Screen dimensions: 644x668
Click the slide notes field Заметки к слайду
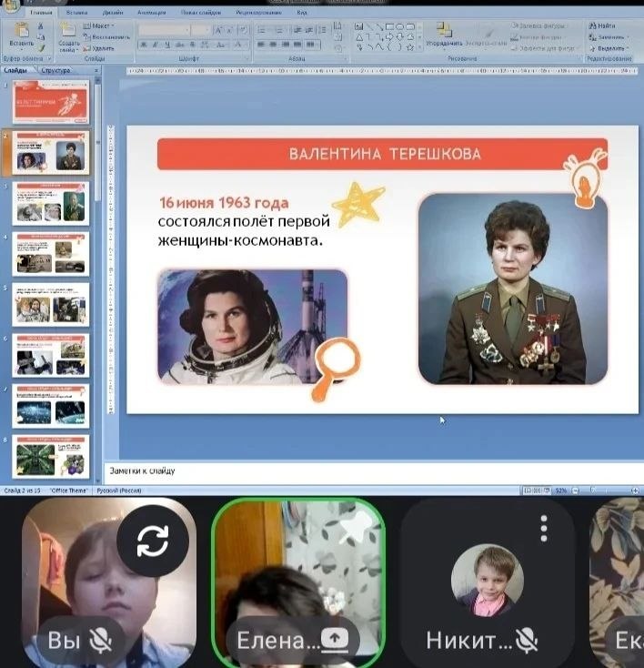pos(364,471)
